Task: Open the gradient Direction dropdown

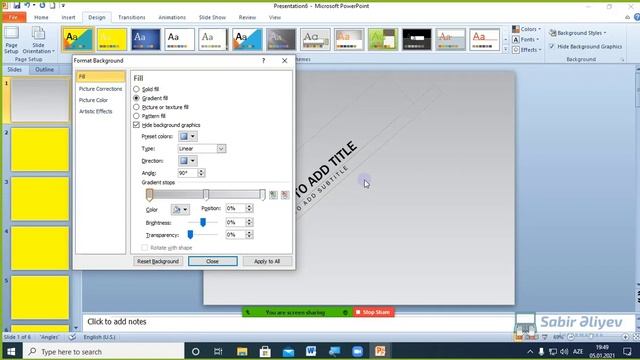Action: click(x=188, y=161)
